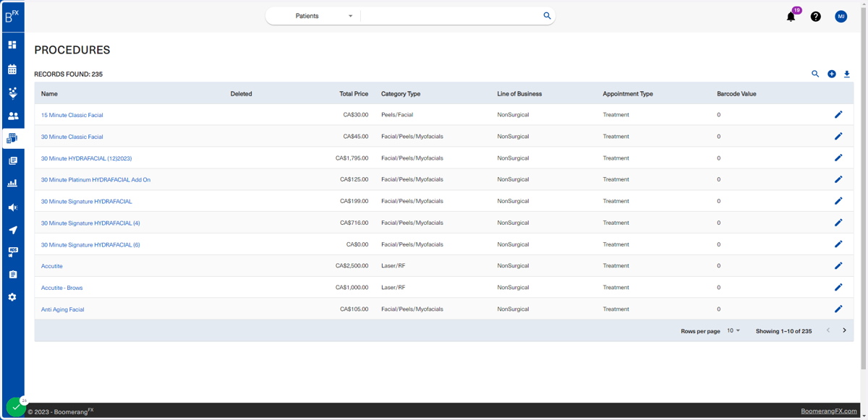
Task: Open the Accutite - Brows link
Action: click(61, 288)
